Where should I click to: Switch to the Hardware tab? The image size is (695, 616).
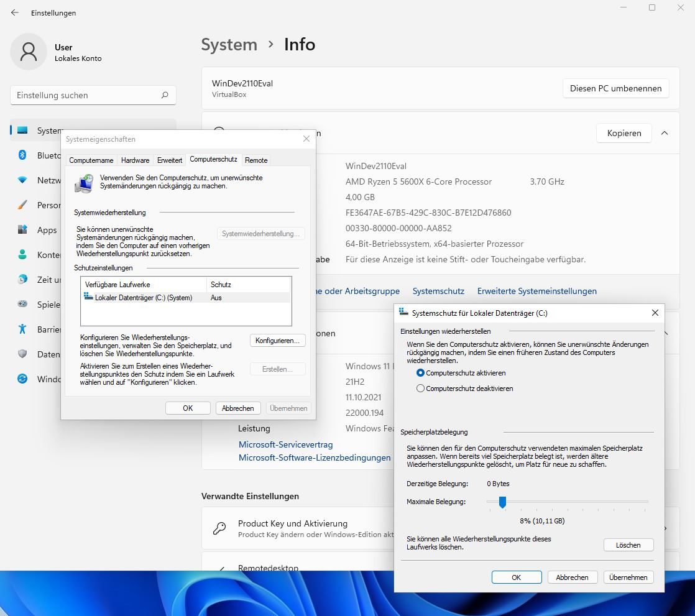135,160
